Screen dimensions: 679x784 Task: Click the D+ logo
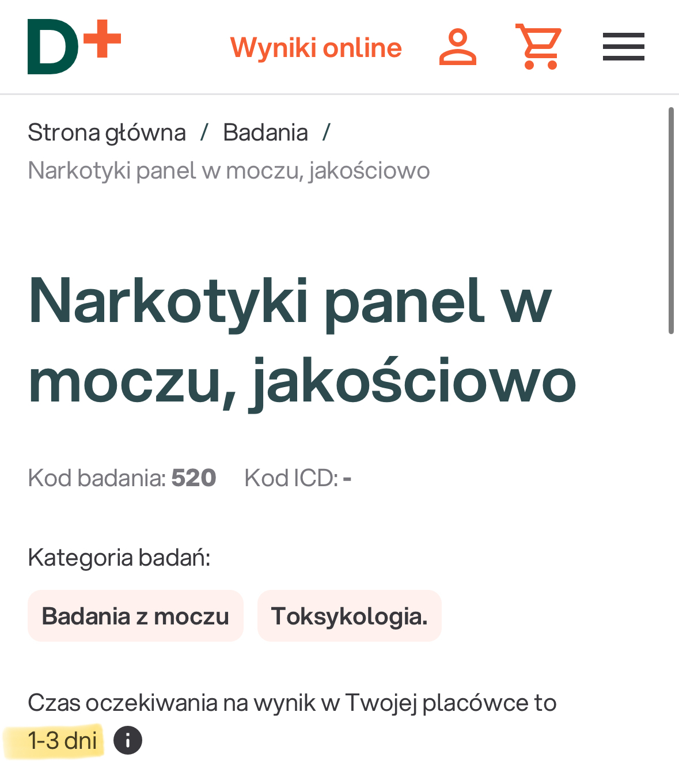(x=74, y=47)
